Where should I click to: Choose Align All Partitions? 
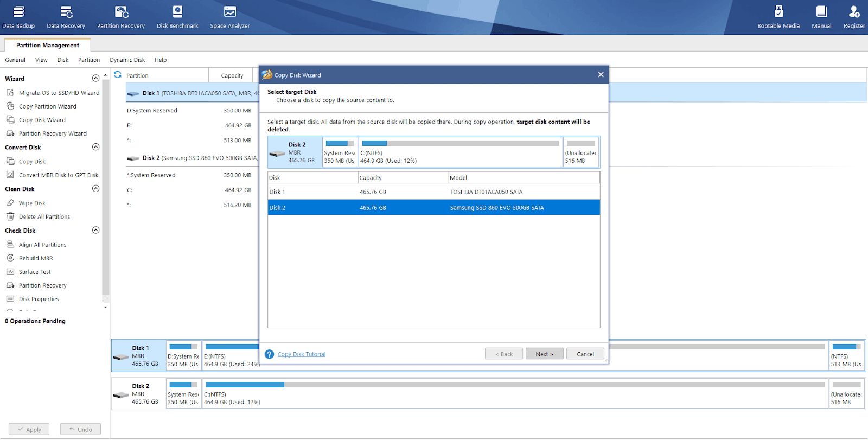36,245
